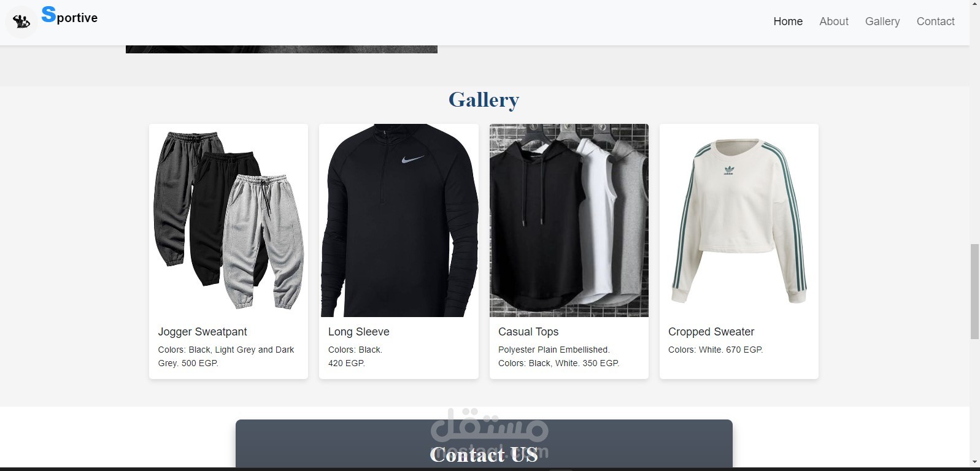Image resolution: width=980 pixels, height=471 pixels.
Task: Open the Home nav link
Action: tap(788, 21)
